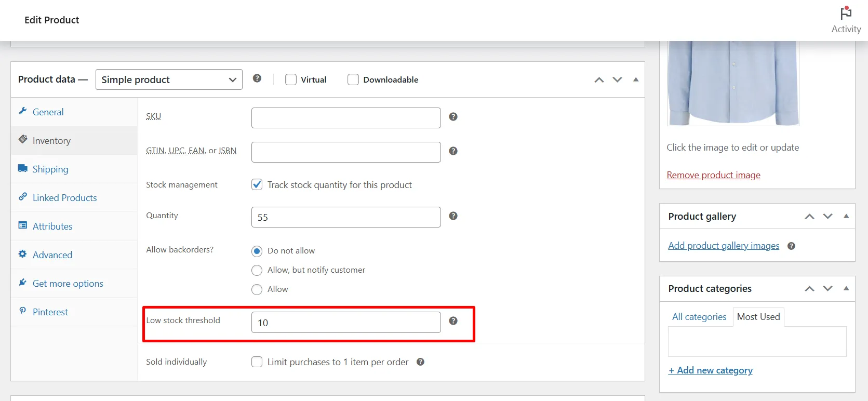Enable the Virtual checkbox
This screenshot has width=868, height=401.
[291, 79]
